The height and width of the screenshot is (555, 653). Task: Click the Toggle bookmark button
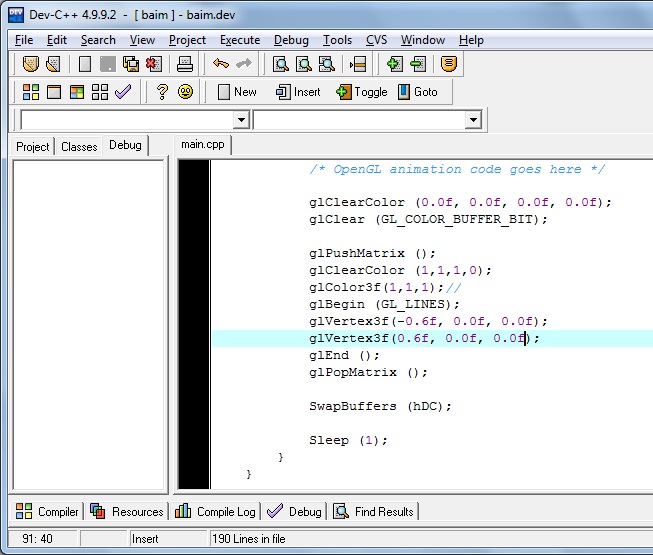point(361,92)
